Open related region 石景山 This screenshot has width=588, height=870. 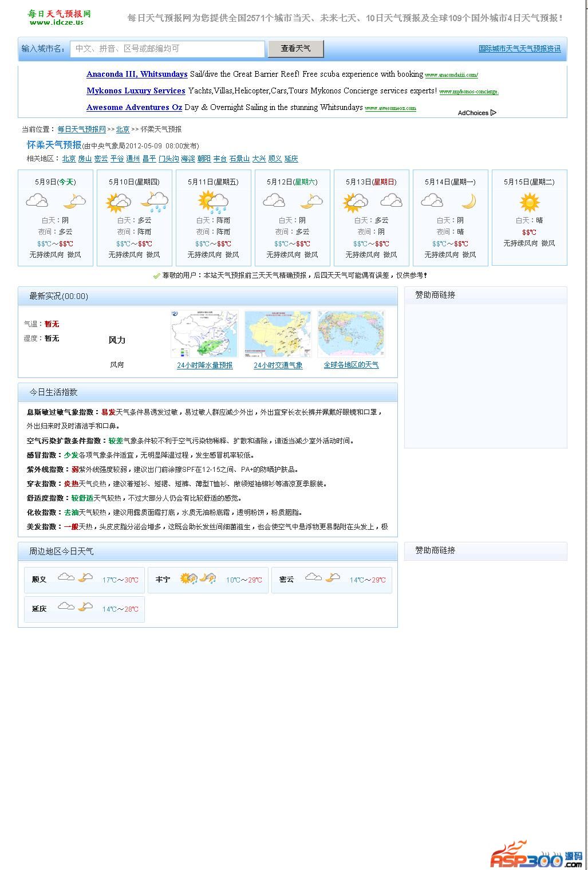(x=239, y=159)
